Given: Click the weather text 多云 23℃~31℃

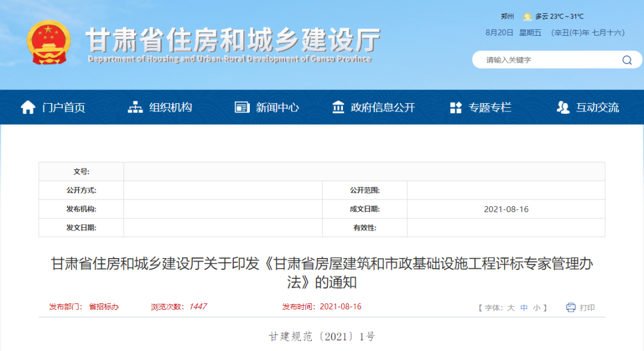Looking at the screenshot, I should [559, 17].
